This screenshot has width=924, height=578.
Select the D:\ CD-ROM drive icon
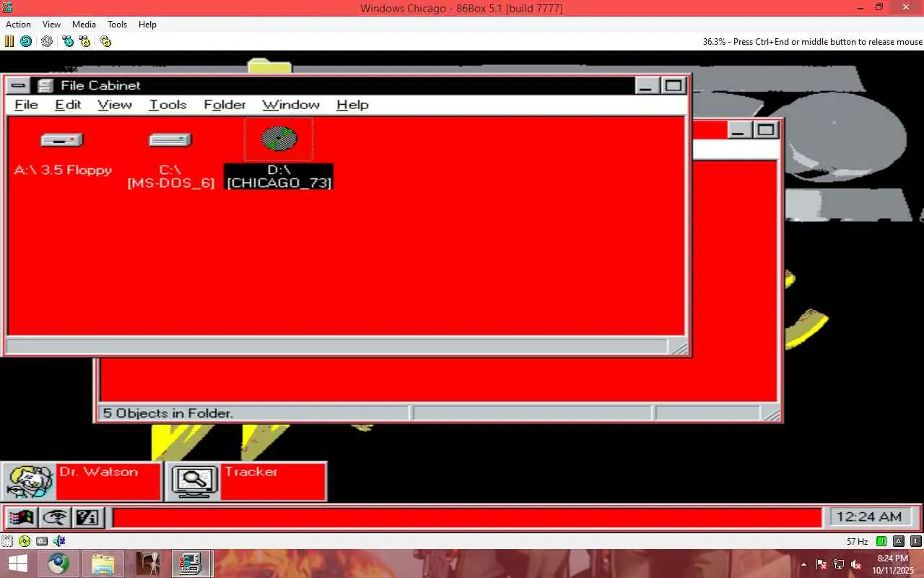(279, 138)
